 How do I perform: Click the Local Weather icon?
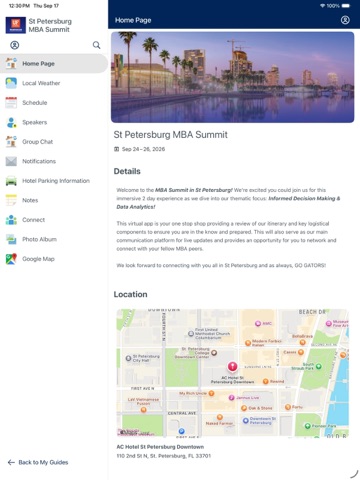pos(11,83)
